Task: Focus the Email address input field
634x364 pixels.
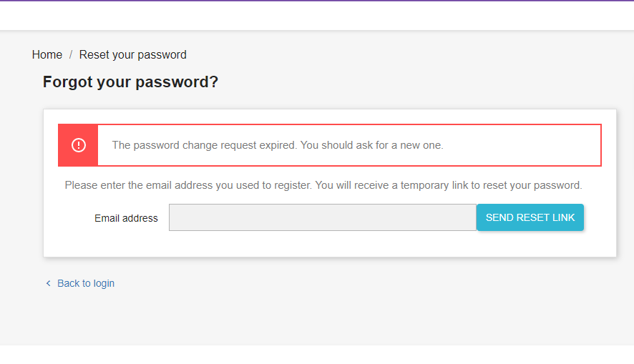Action: [322, 217]
